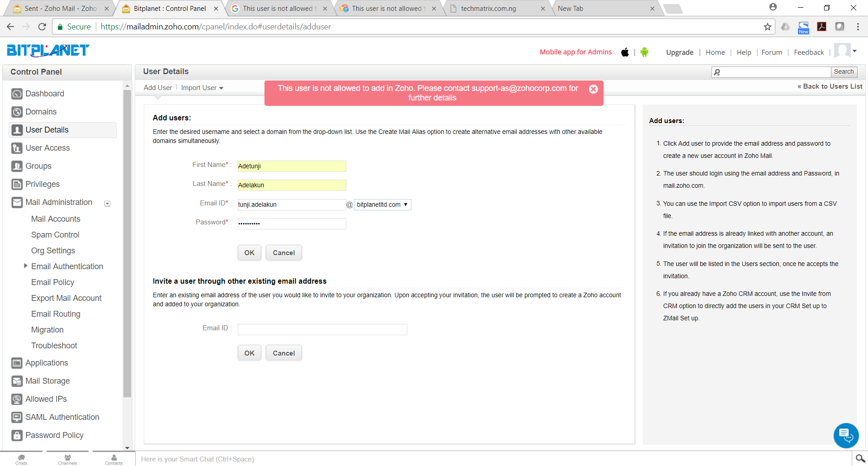Open the profile avatar dropdown
This screenshot has width=868, height=466.
point(845,51)
